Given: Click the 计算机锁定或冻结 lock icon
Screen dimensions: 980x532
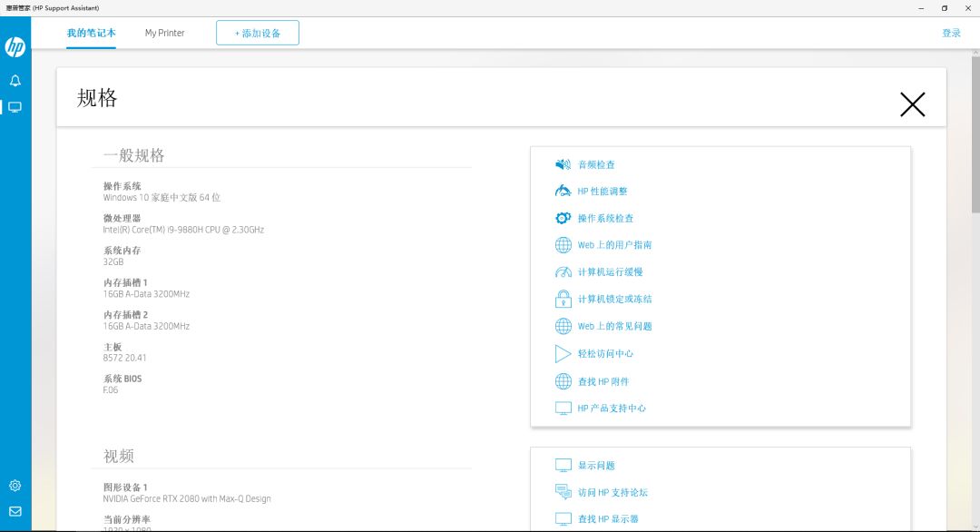Looking at the screenshot, I should point(563,299).
